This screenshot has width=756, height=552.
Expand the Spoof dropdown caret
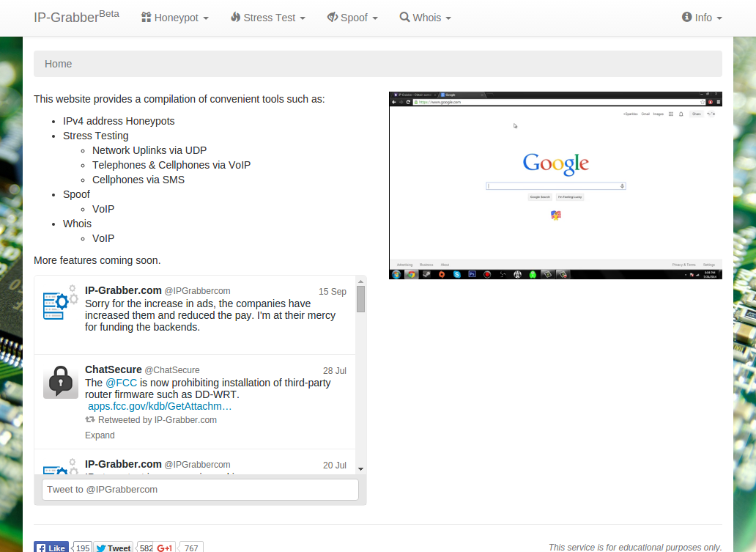375,18
